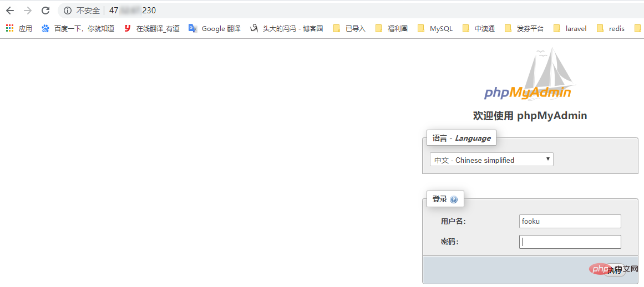Open the Google 翻译 bookmark
The image size is (644, 287).
point(214,28)
